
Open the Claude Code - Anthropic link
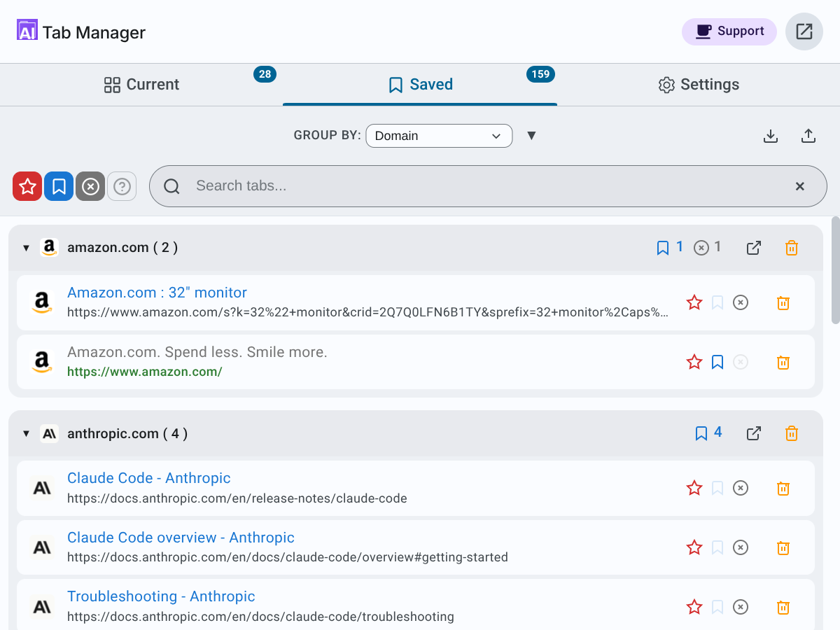coord(149,478)
